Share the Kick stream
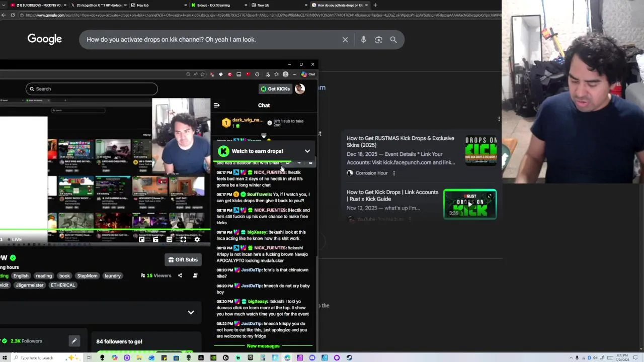 pos(180,276)
